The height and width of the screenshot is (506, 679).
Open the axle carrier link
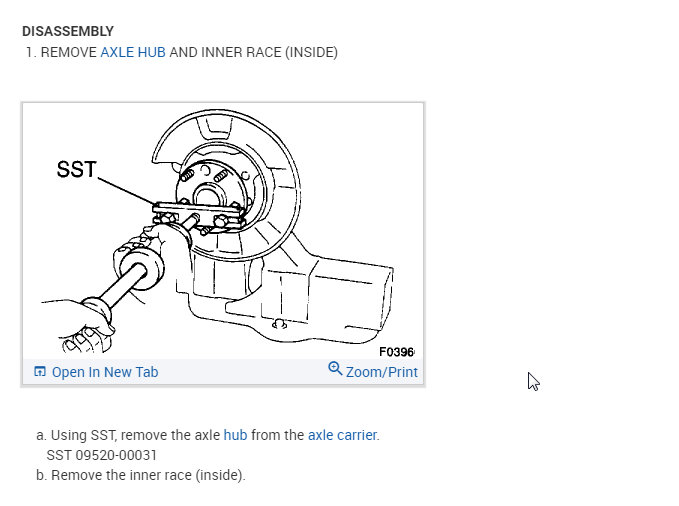pos(342,435)
